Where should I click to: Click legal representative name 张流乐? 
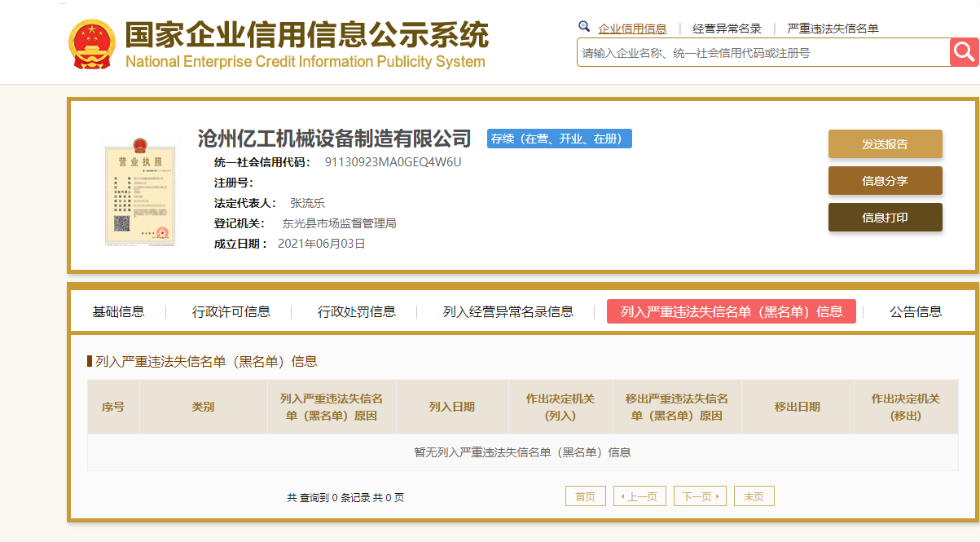click(307, 203)
